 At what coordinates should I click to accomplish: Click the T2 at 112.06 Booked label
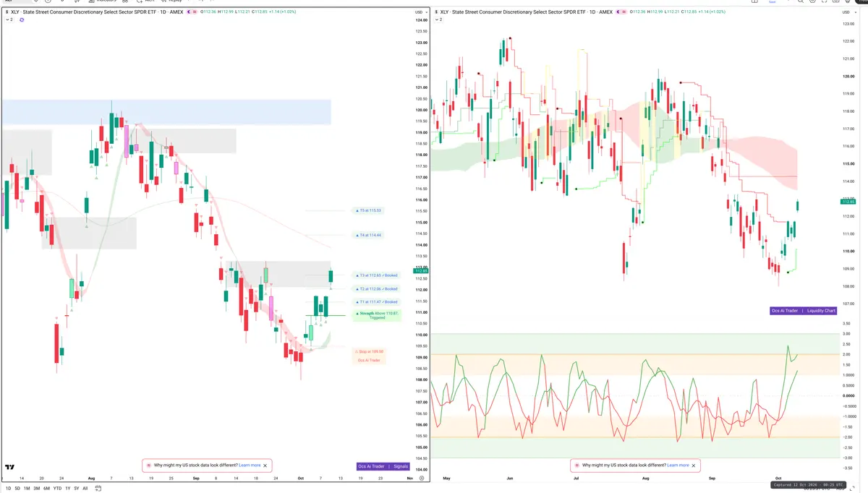coord(375,288)
